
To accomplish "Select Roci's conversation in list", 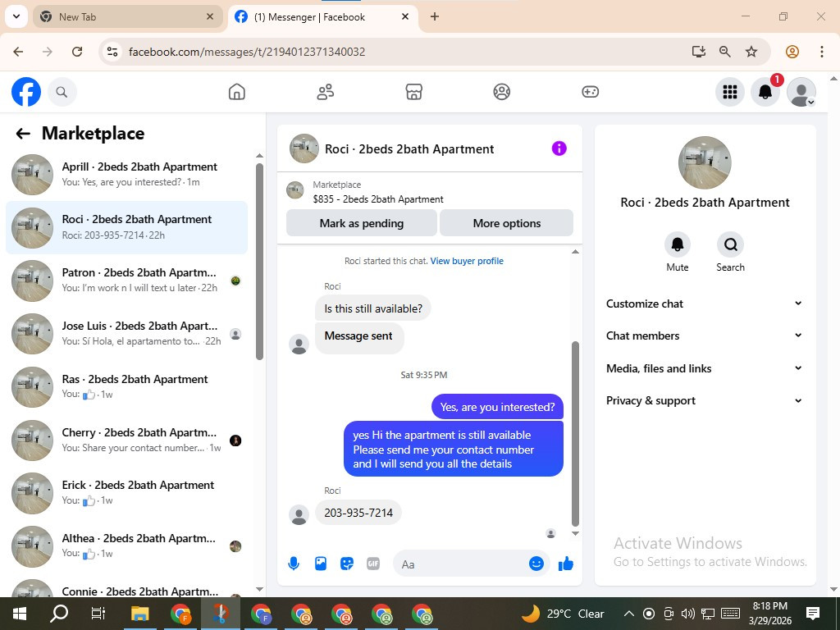I will pos(126,228).
